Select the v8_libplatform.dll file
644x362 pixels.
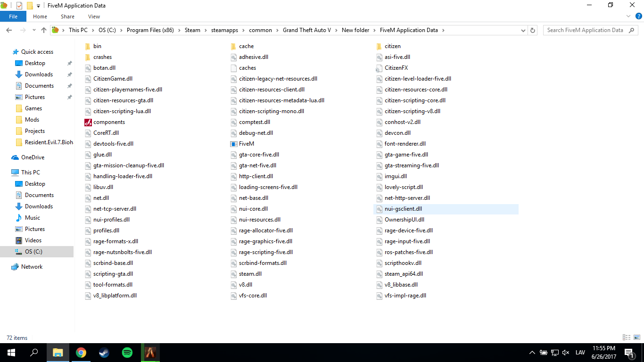pos(111,296)
